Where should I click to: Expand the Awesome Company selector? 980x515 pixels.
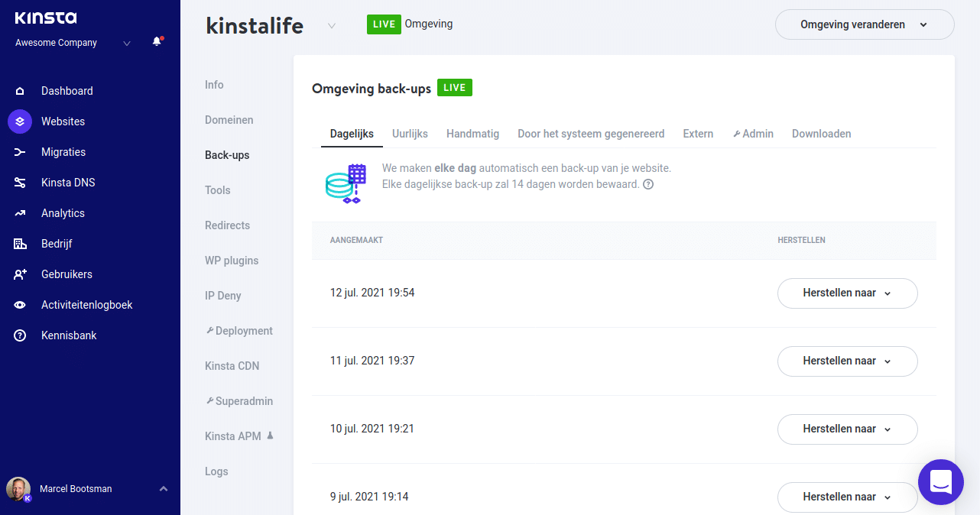coord(127,43)
